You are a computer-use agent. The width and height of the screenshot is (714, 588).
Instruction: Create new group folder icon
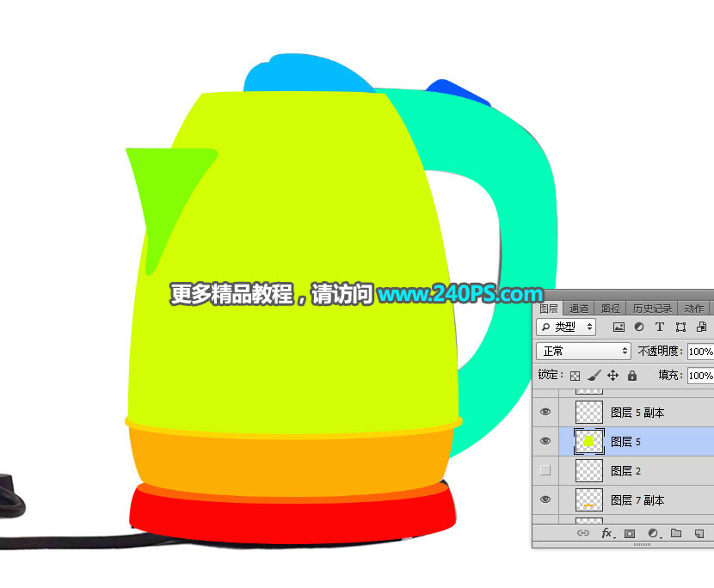pyautogui.click(x=676, y=533)
